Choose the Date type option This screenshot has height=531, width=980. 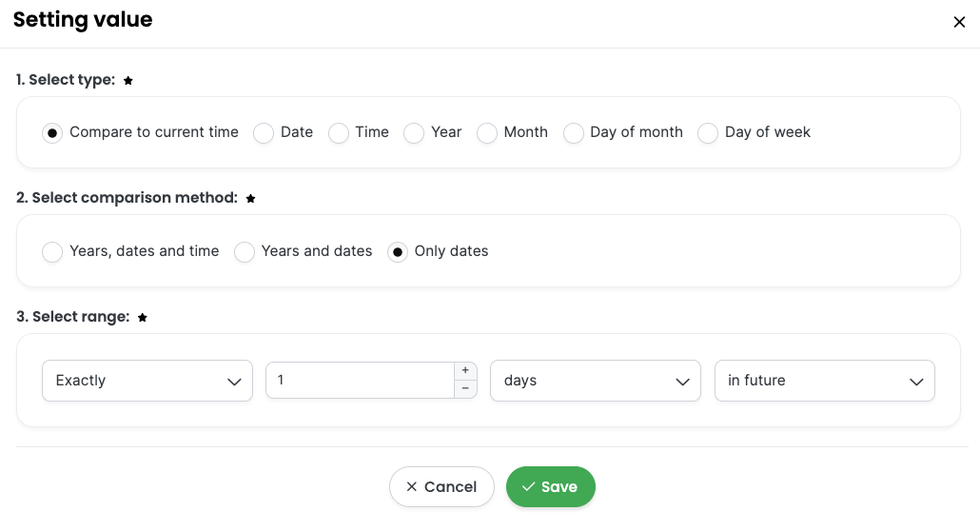264,132
